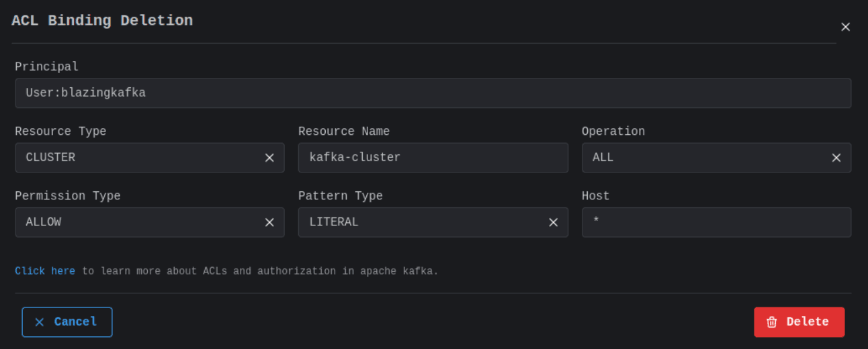Click the 'Resource Name' label
The width and height of the screenshot is (868, 349).
click(344, 132)
